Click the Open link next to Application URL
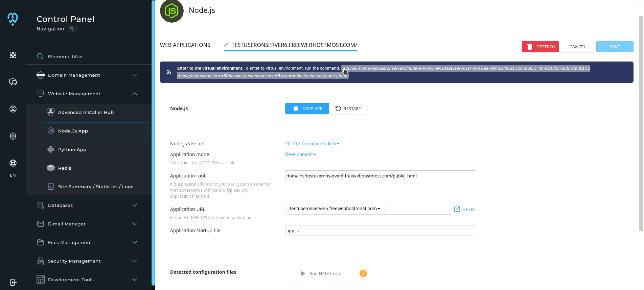This screenshot has width=644, height=290. 464,209
